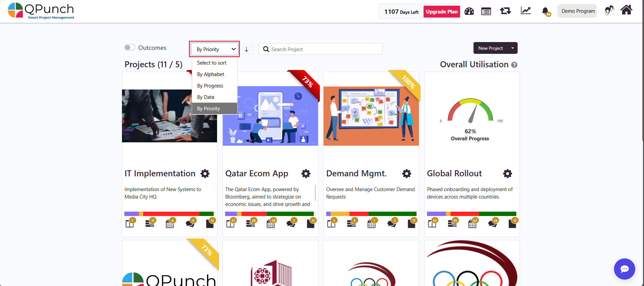Open the chat support bubble
The width and height of the screenshot is (644, 286).
point(624,269)
